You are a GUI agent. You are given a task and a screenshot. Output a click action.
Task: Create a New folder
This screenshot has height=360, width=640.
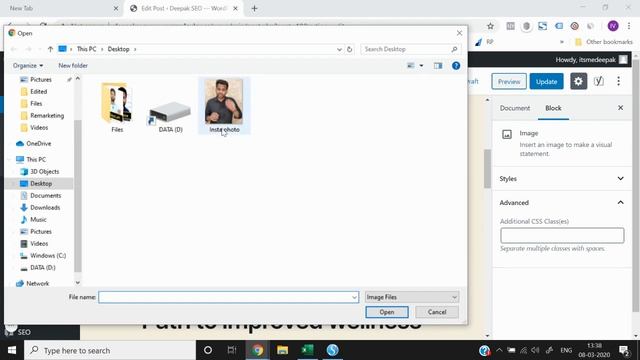point(73,66)
